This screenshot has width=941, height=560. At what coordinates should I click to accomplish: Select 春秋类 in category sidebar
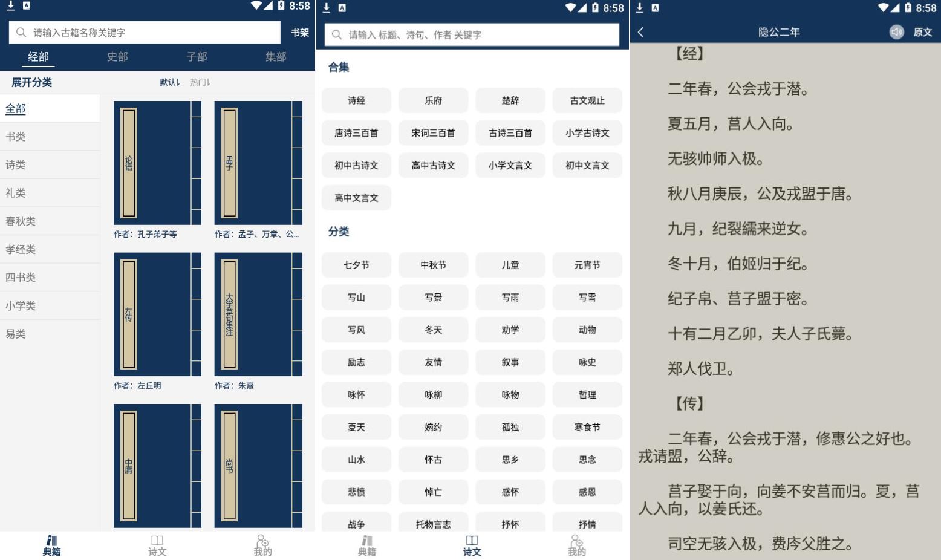pyautogui.click(x=50, y=221)
